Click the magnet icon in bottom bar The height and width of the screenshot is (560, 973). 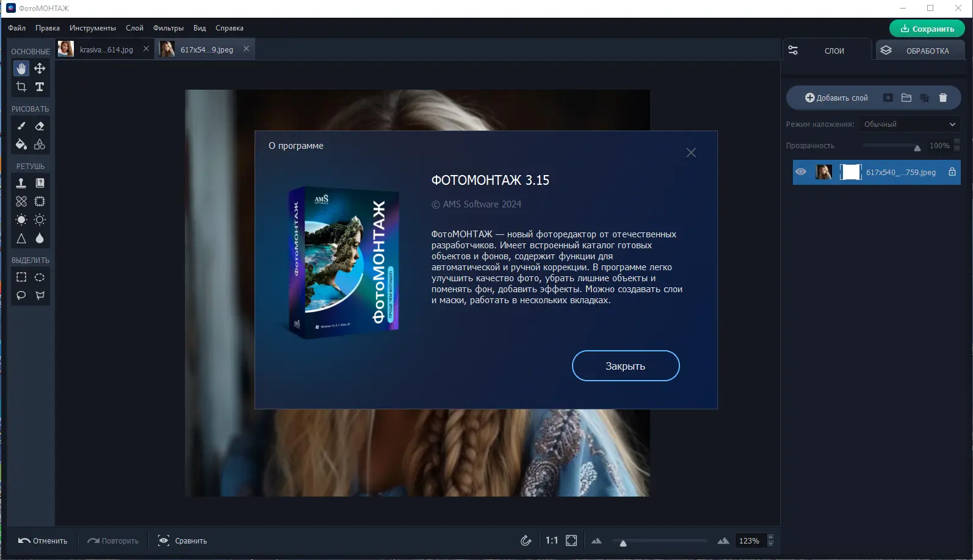coord(526,540)
